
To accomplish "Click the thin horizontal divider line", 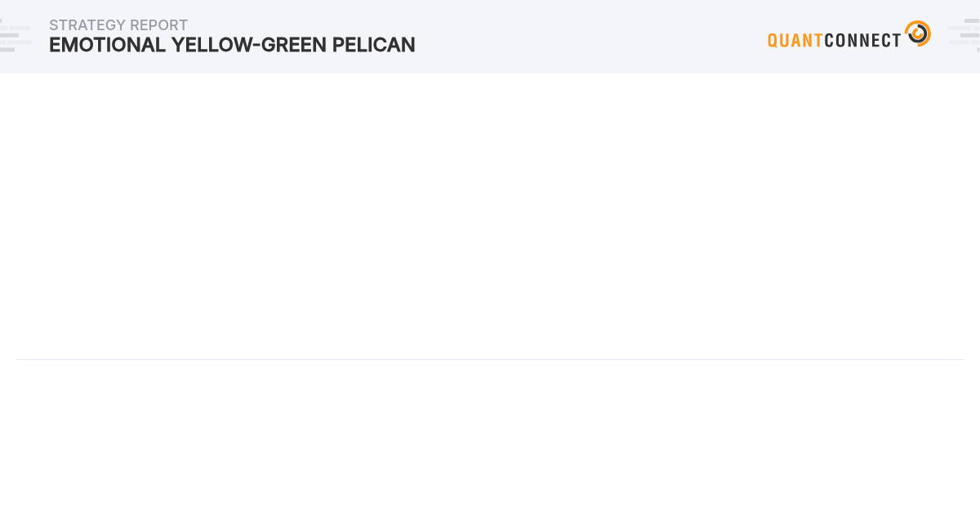I will [490, 359].
